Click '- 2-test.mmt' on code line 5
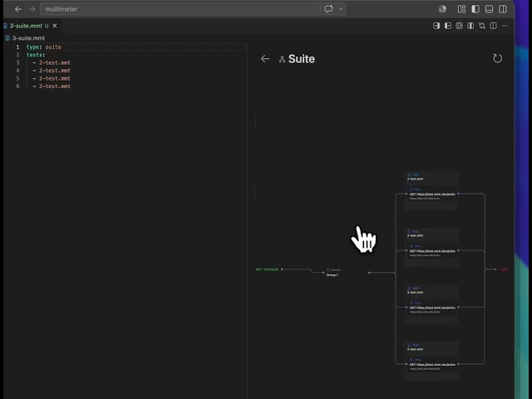The height and width of the screenshot is (399, 532). [52, 78]
